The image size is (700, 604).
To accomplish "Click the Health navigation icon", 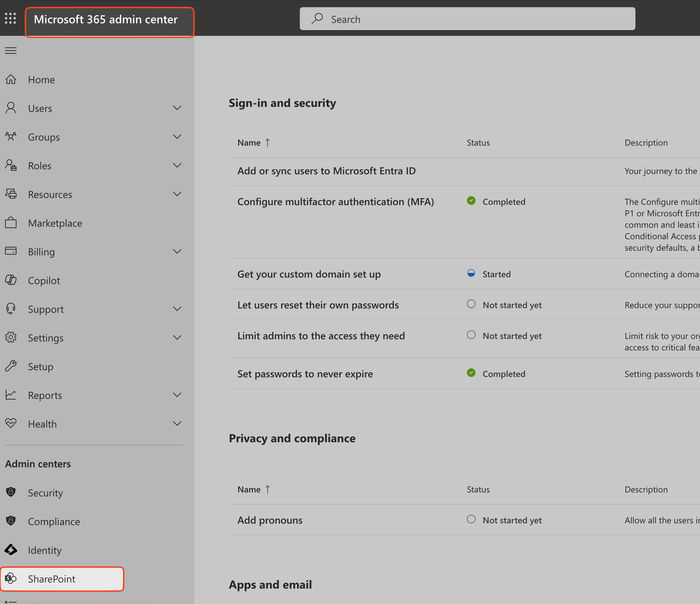I will [x=11, y=423].
